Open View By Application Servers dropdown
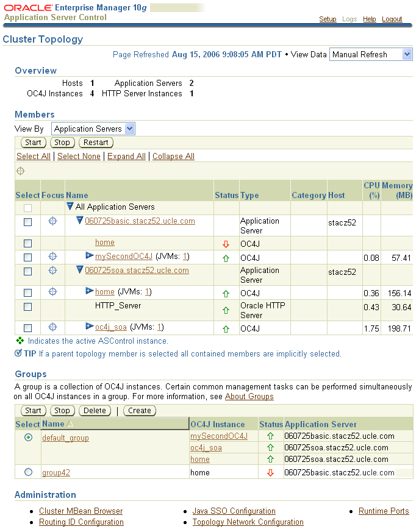419x532 pixels. (93, 129)
